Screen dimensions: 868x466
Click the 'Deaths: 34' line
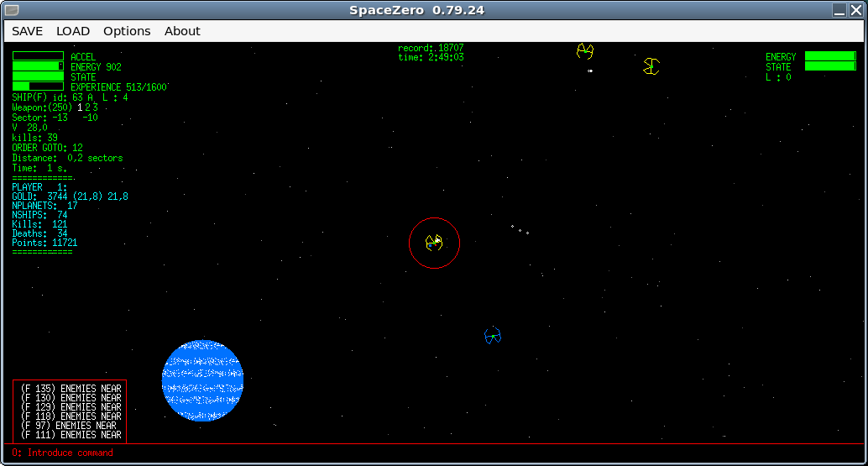pyautogui.click(x=39, y=233)
